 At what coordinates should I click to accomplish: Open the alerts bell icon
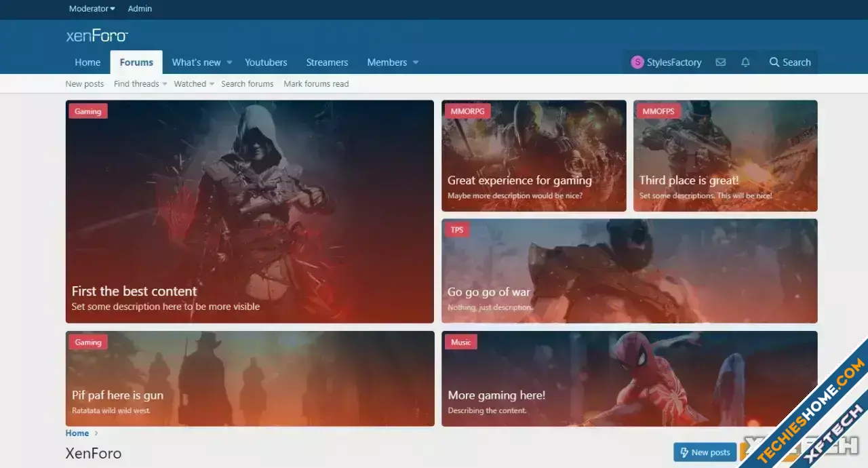[745, 62]
